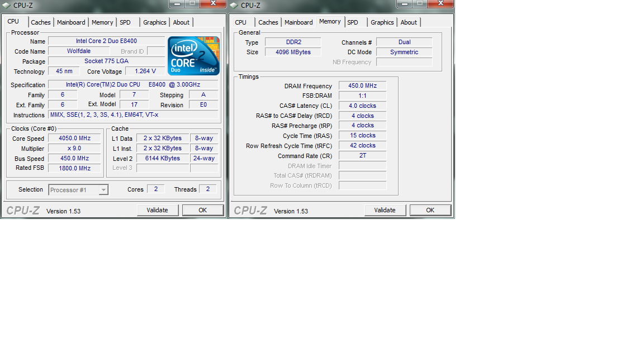Click the Instructions field listing MMX, SSE
The width and height of the screenshot is (644, 362).
[133, 115]
